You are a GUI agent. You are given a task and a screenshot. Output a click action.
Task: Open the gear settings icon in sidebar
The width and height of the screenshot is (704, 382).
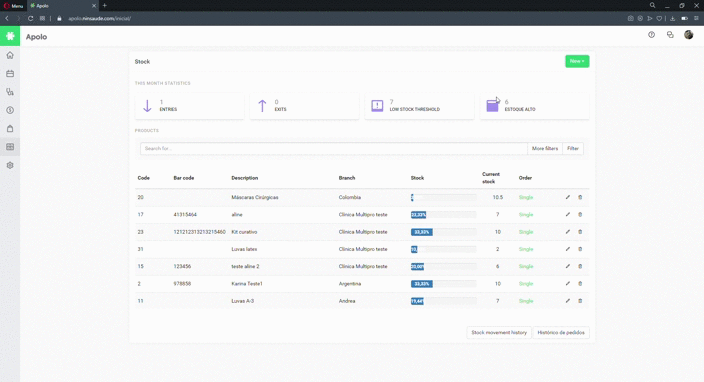click(x=10, y=165)
